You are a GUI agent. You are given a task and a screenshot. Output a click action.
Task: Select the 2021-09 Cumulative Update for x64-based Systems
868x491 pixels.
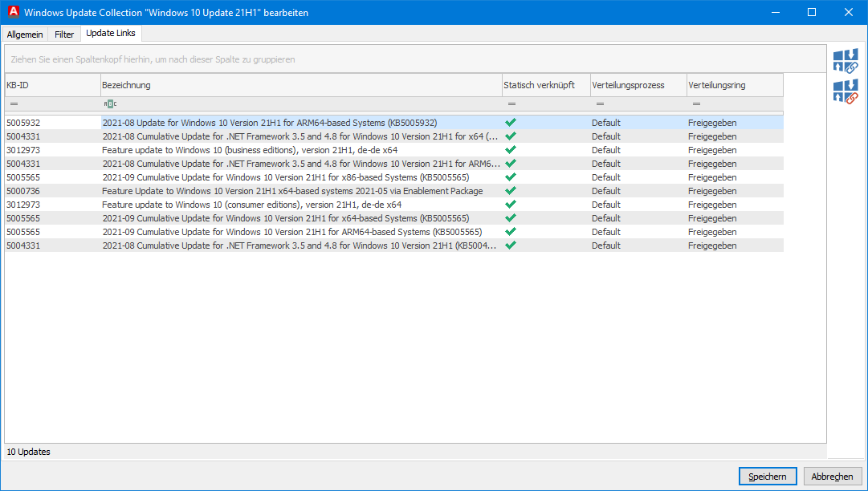point(286,218)
